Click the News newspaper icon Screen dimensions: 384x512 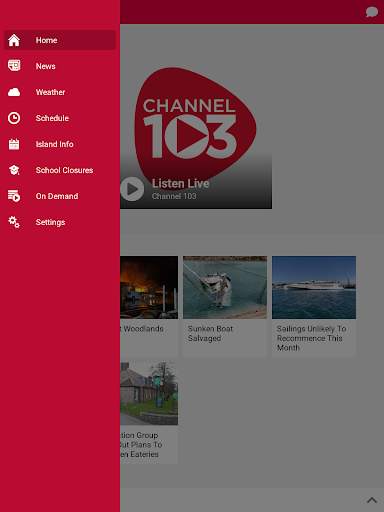click(x=14, y=66)
